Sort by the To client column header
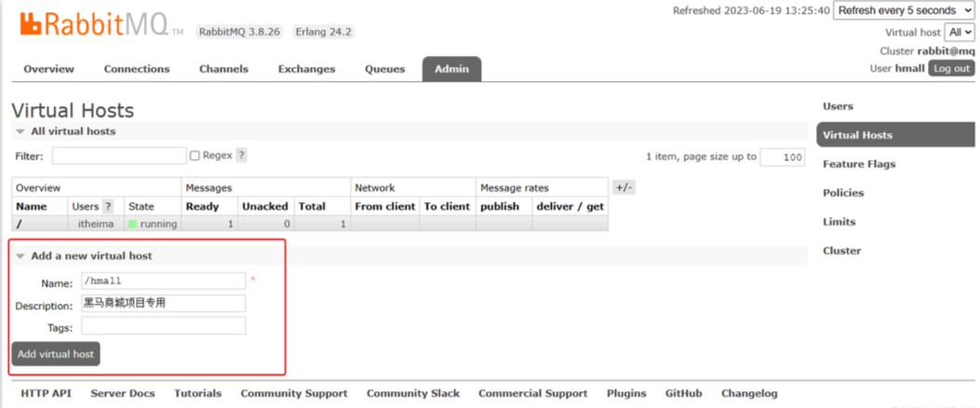 [447, 207]
